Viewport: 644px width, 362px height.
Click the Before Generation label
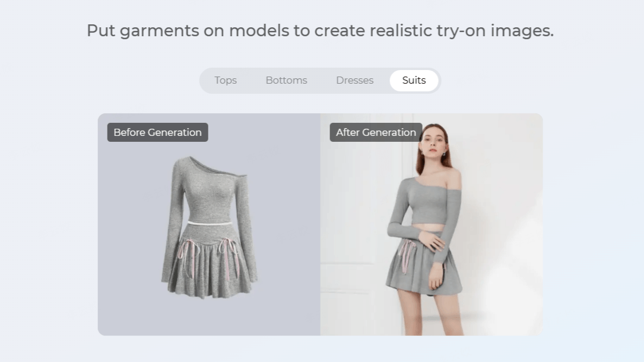tap(158, 132)
